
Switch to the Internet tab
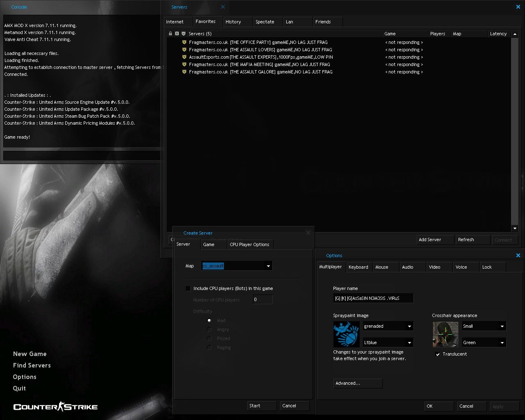[x=178, y=22]
